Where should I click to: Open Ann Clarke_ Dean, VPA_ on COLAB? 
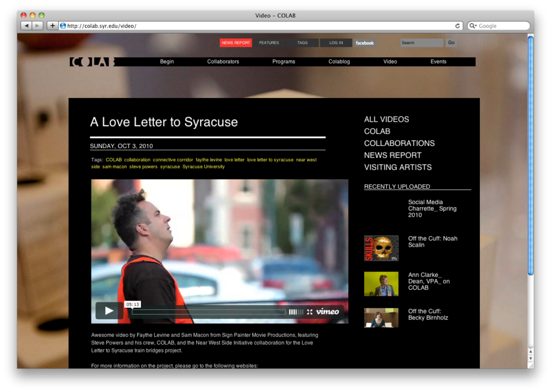coord(429,281)
